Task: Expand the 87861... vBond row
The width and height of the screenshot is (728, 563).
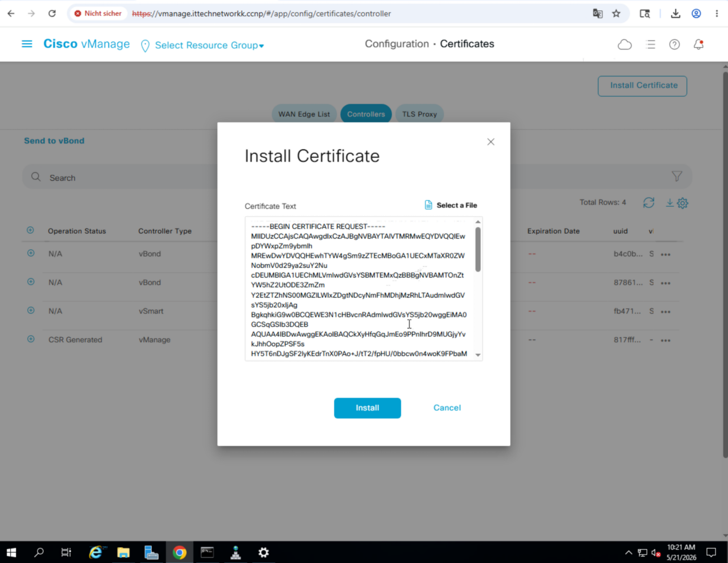Action: pos(31,281)
